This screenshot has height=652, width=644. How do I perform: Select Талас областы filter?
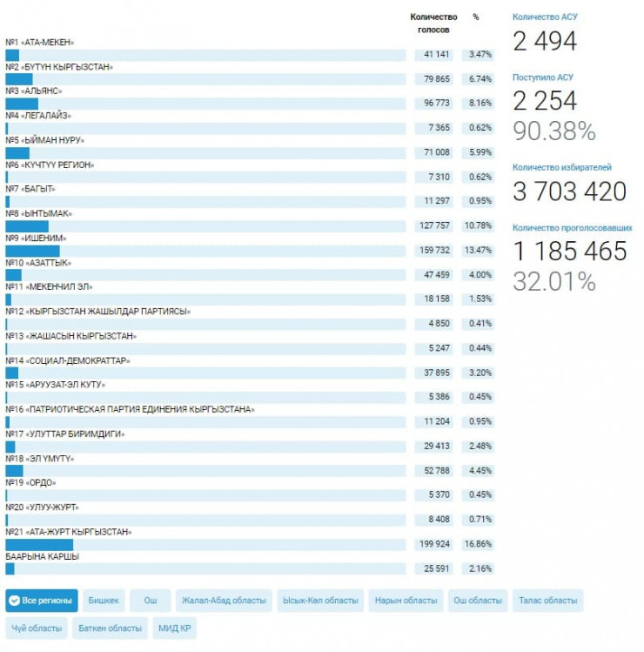[x=547, y=601]
